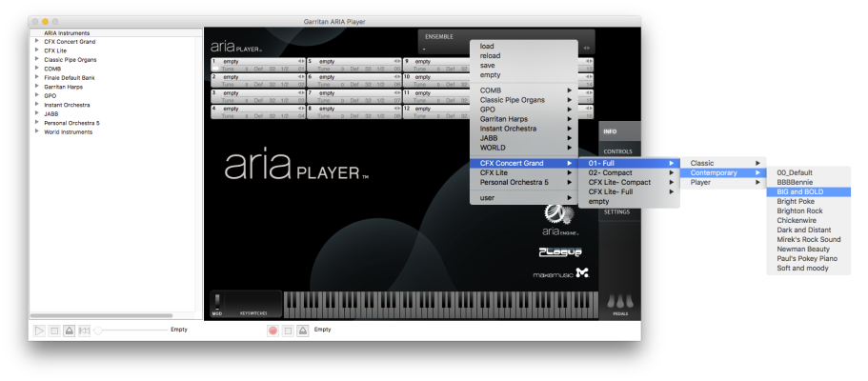Expand Finale Default Bank tree item
This screenshot has width=868, height=381.
tap(36, 77)
